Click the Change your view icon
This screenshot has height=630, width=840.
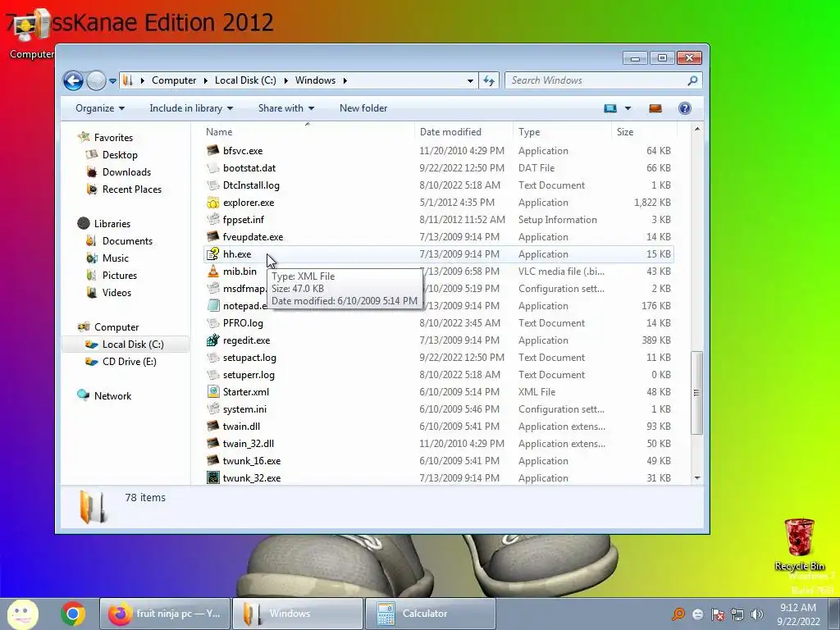[610, 108]
